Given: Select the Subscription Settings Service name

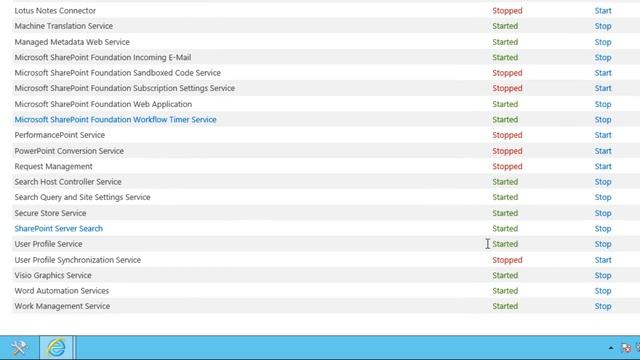Looking at the screenshot, I should point(125,88).
